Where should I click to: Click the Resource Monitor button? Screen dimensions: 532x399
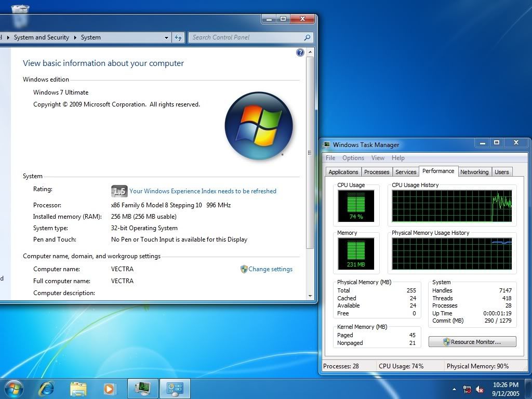pos(472,342)
